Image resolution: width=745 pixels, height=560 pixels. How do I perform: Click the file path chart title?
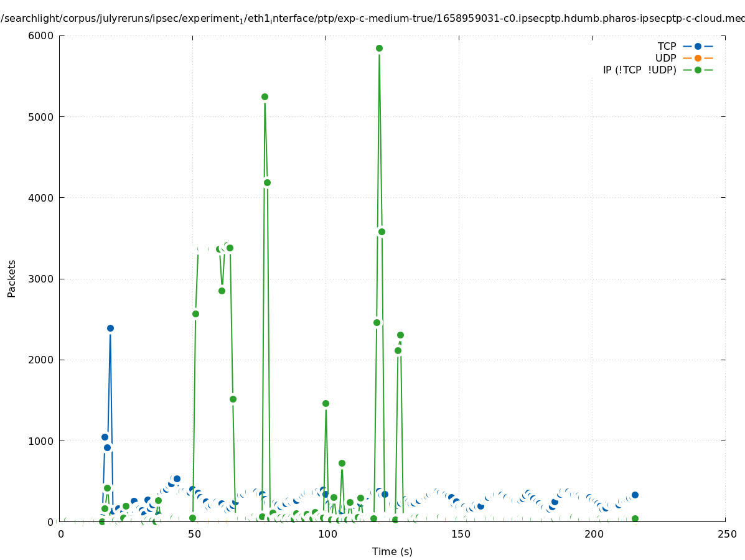[372, 19]
